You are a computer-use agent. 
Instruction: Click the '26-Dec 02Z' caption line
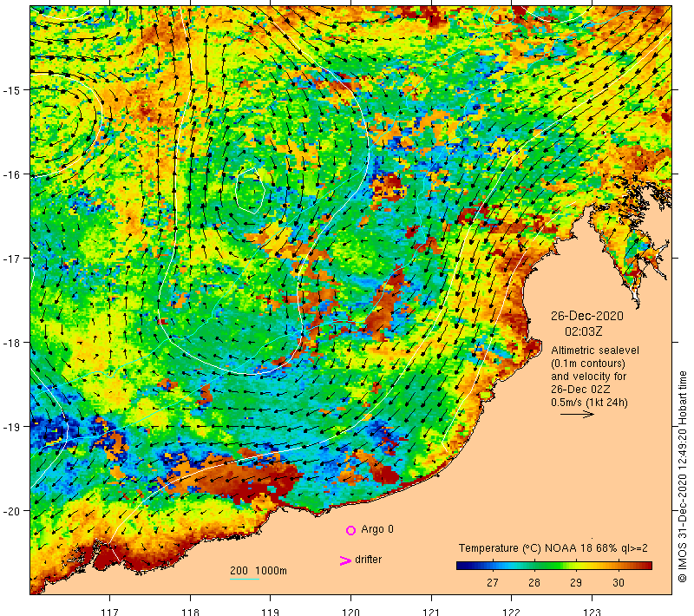tap(580, 390)
